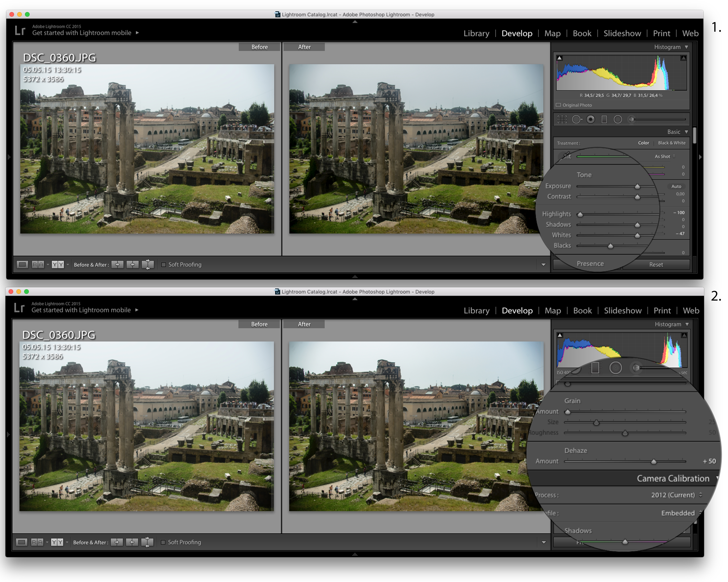Click the YY before/after view icon, upper window
Viewport: 728px width, 582px height.
pos(58,265)
